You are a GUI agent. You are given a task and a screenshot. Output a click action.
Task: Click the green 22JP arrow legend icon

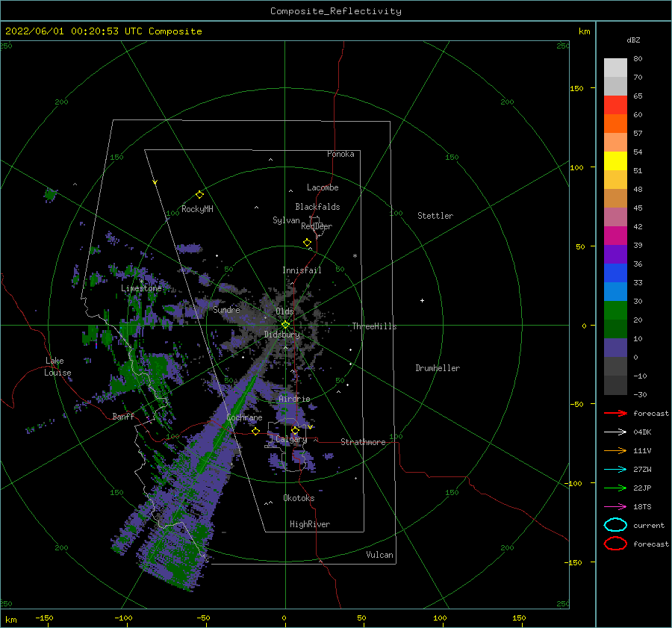[x=615, y=488]
